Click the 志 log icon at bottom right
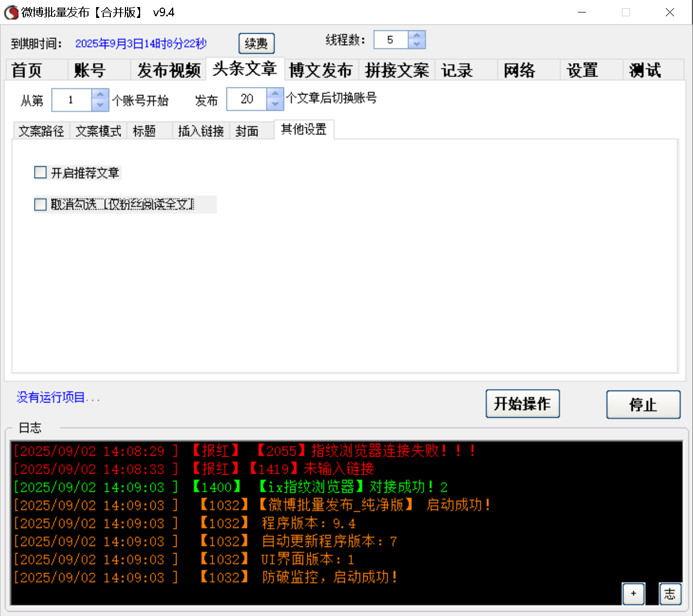Screen dimensions: 693x616 (x=670, y=594)
